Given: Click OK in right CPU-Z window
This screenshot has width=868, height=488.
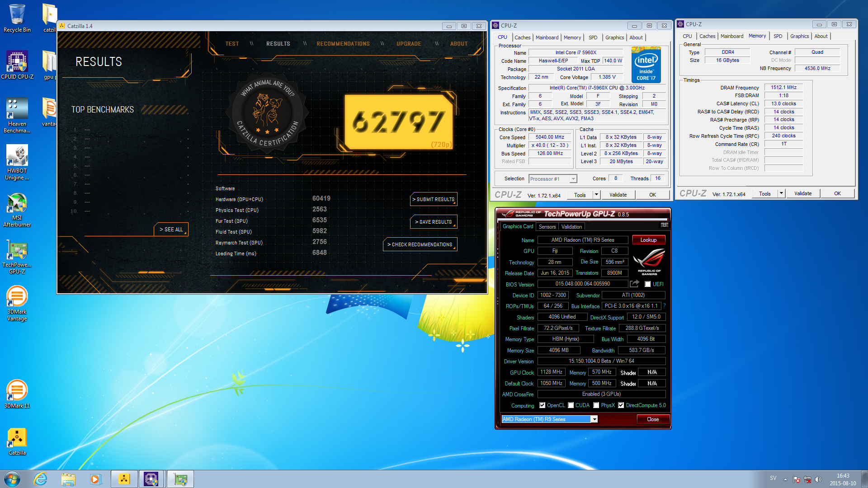Looking at the screenshot, I should click(837, 193).
